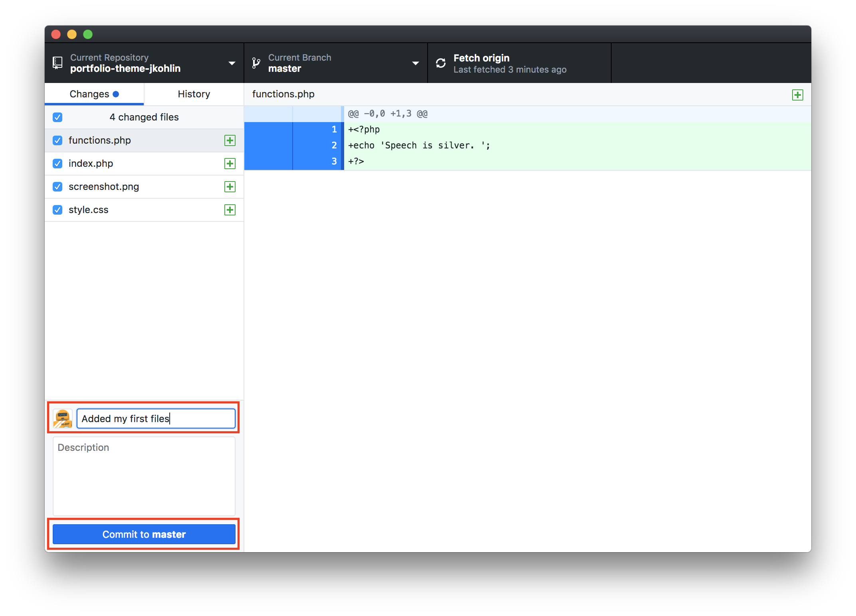
Task: Click the green plus icon in diff header
Action: pos(798,95)
